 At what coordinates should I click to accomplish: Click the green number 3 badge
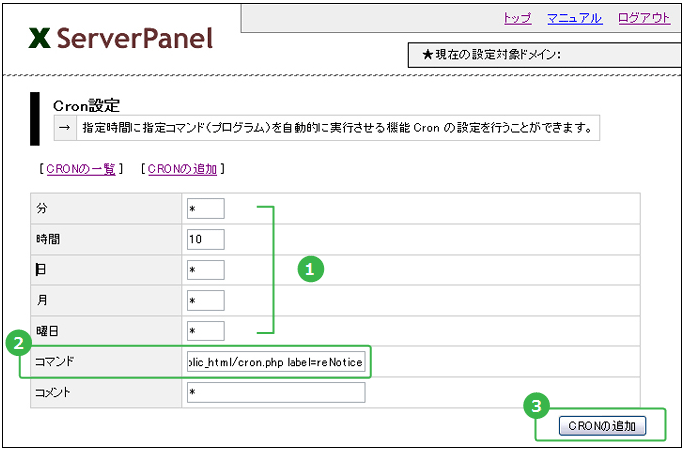pyautogui.click(x=538, y=405)
